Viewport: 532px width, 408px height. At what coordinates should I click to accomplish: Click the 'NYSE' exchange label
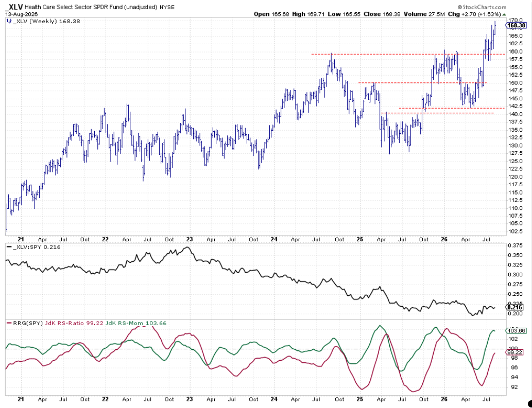[166, 7]
